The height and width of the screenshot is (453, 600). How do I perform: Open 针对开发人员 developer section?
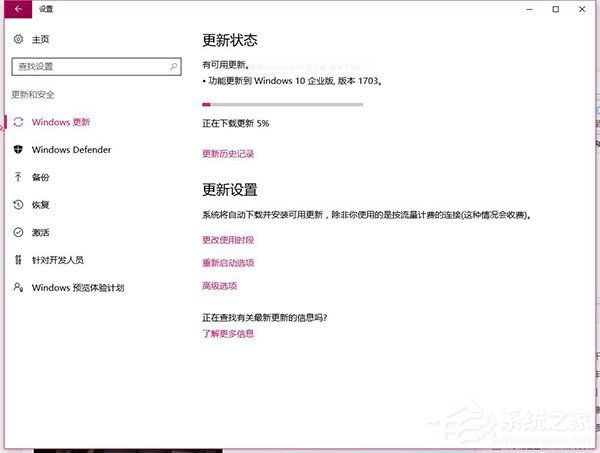58,260
